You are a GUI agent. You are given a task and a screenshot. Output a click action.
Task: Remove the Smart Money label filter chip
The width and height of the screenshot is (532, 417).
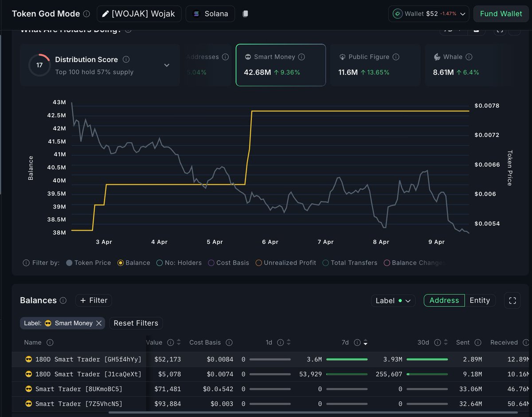(x=99, y=323)
